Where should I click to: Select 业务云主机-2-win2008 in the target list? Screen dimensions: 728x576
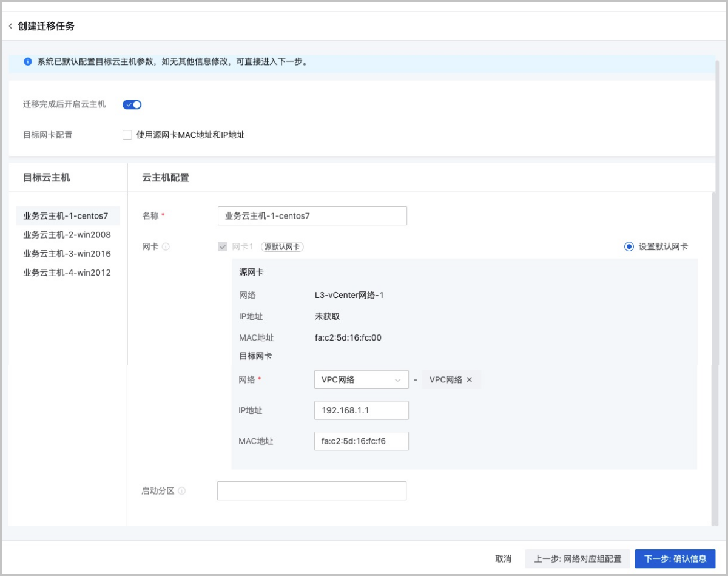(67, 235)
